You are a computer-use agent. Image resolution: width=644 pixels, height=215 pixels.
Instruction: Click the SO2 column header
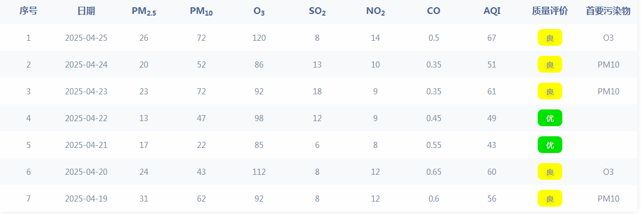coord(317,12)
